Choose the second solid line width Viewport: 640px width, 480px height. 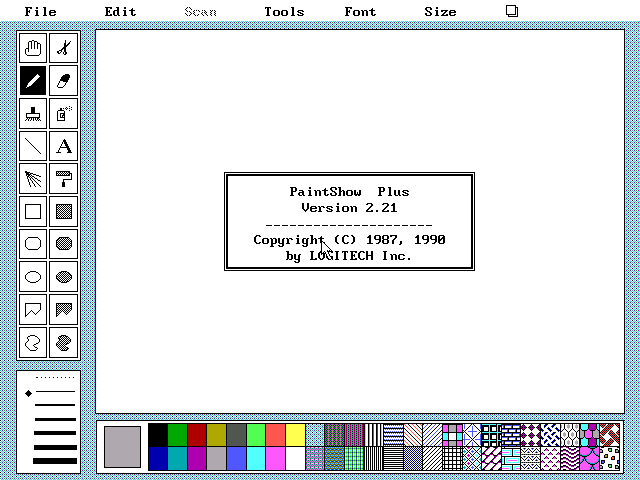pyautogui.click(x=55, y=405)
